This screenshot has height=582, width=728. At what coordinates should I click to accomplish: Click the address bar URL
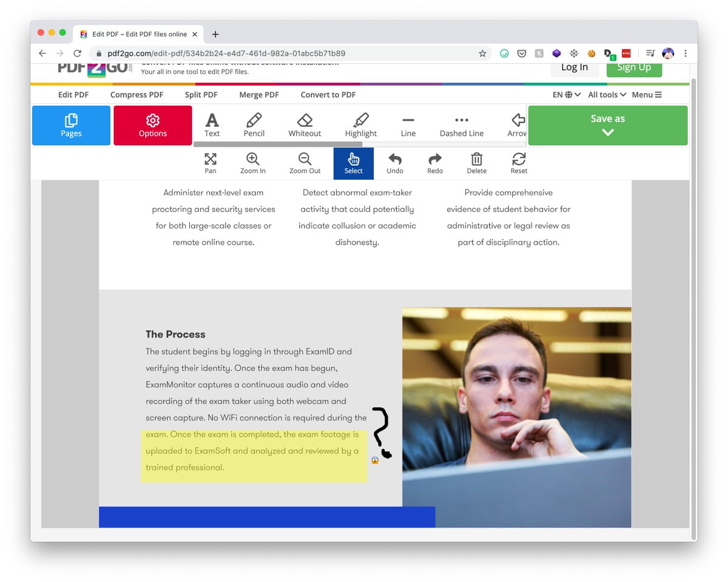click(226, 53)
